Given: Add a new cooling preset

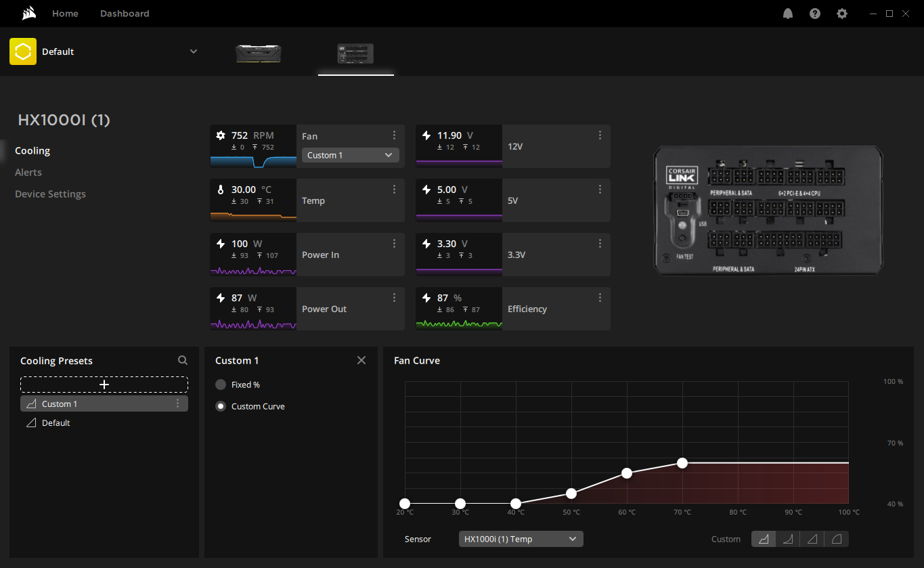Looking at the screenshot, I should click(104, 385).
